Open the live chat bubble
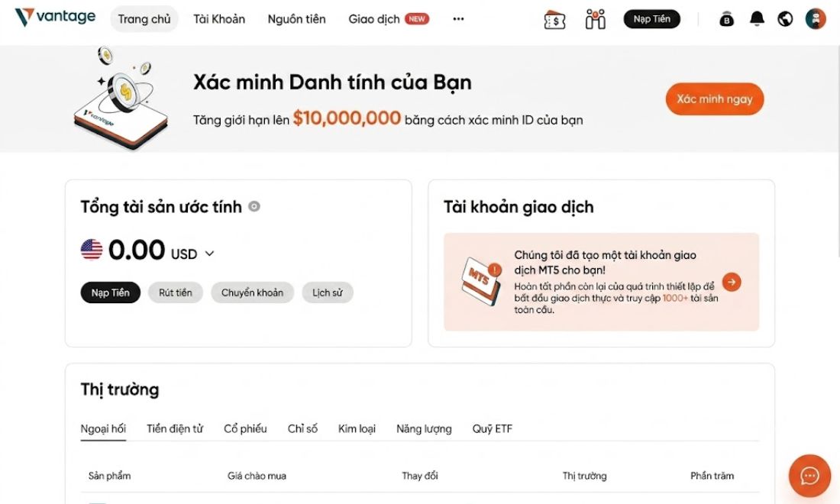 tap(809, 476)
